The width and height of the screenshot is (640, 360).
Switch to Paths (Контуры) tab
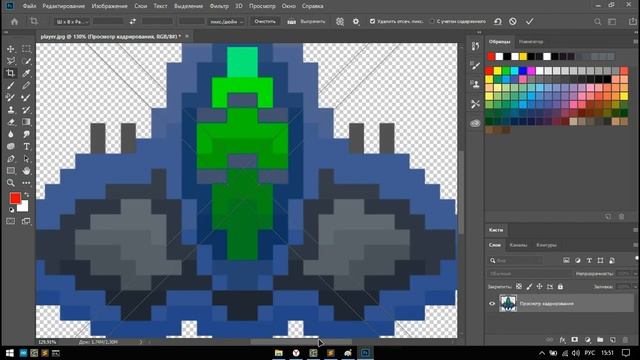coord(546,245)
